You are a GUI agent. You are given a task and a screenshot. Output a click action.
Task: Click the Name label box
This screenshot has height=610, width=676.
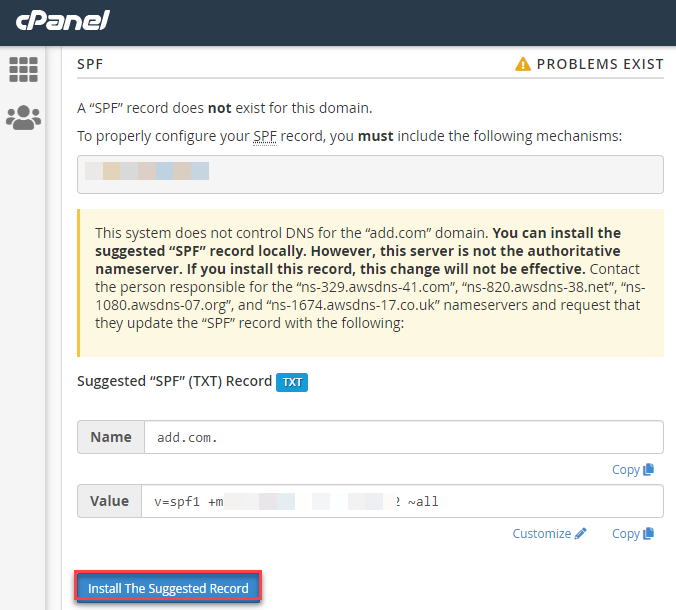[x=111, y=437]
